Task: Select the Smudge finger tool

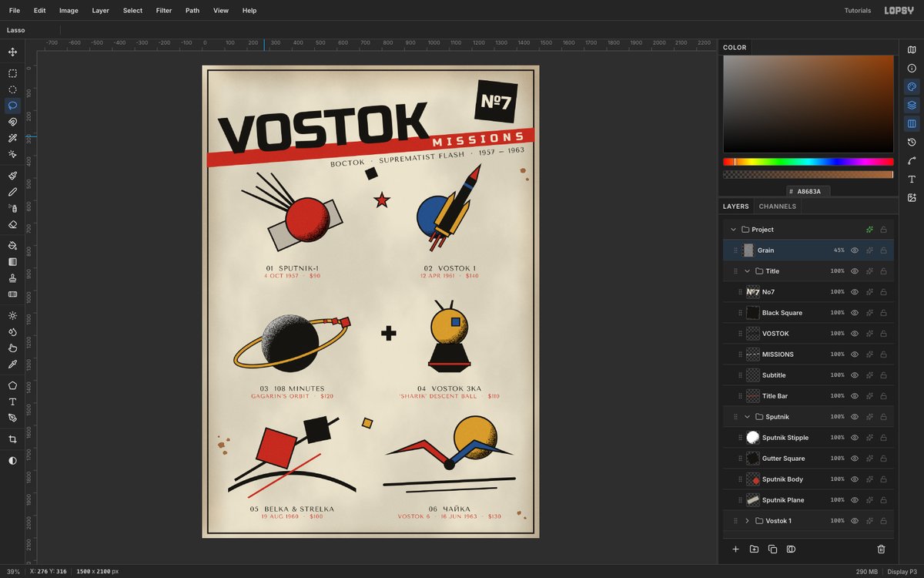Action: click(12, 348)
